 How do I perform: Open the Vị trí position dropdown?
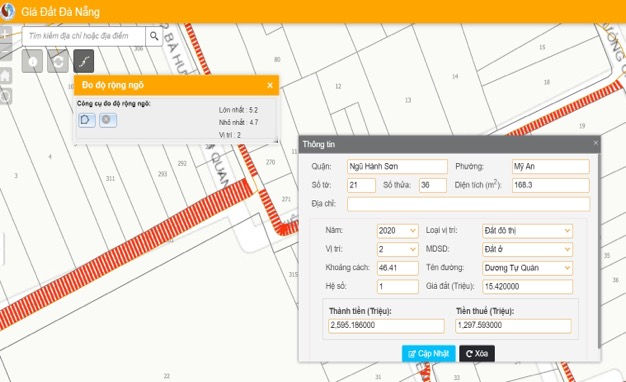click(x=398, y=249)
